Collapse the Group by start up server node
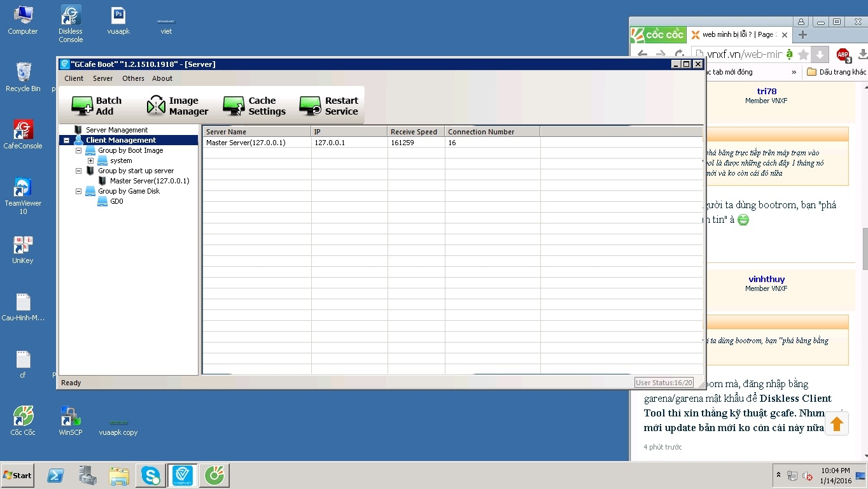The height and width of the screenshot is (489, 868). 78,171
